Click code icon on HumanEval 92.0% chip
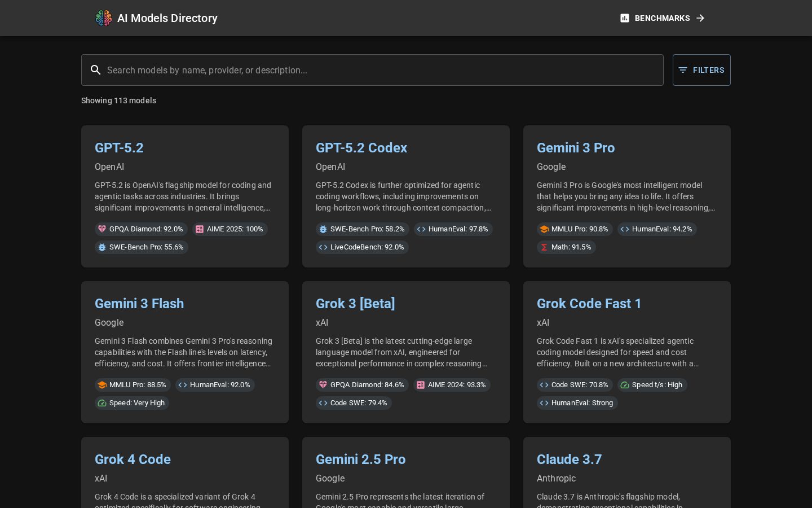The image size is (812, 508). tap(183, 385)
